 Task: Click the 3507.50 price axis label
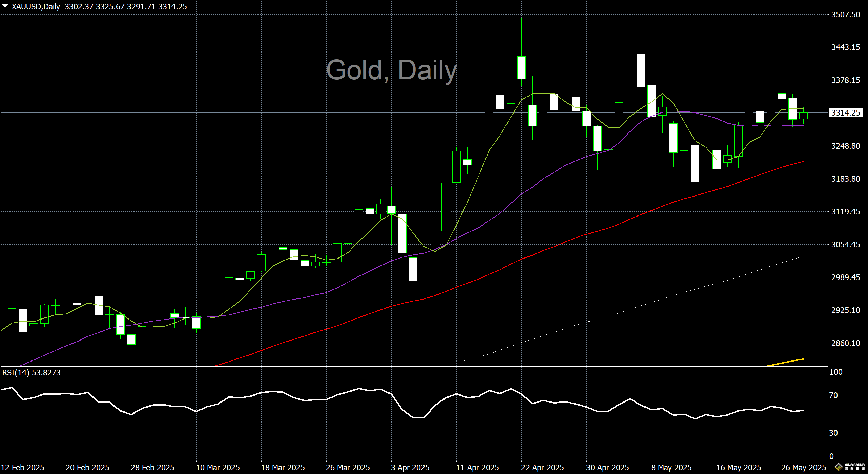click(845, 15)
